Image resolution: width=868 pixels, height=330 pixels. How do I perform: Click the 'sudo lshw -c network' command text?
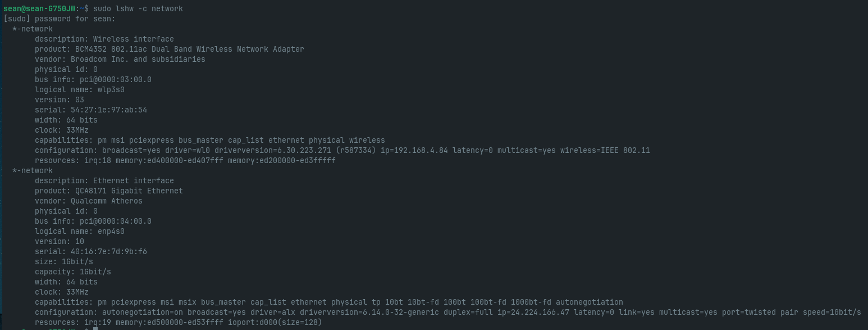[138, 8]
